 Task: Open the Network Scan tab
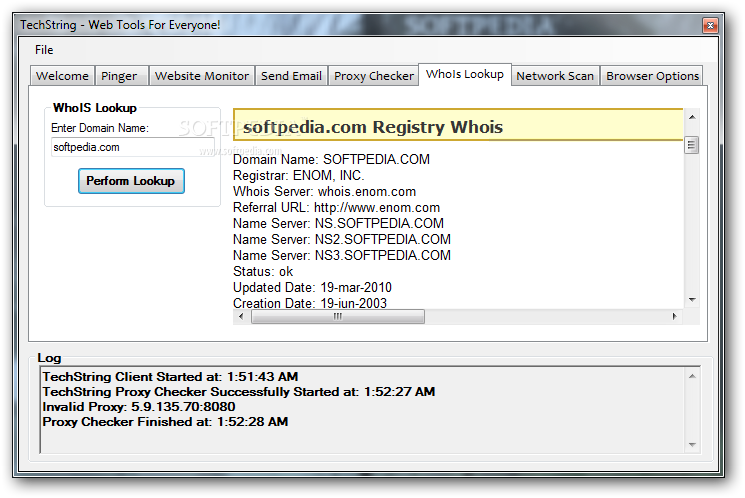(555, 76)
